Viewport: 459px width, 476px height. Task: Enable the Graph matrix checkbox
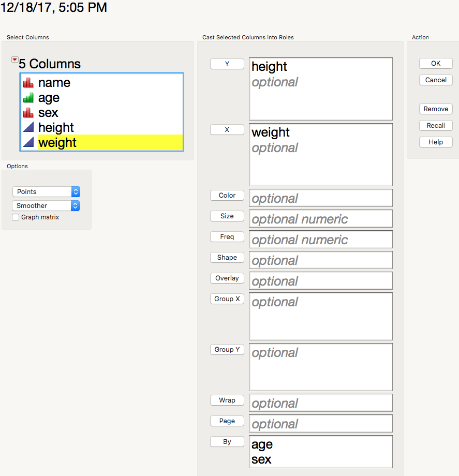coord(16,217)
